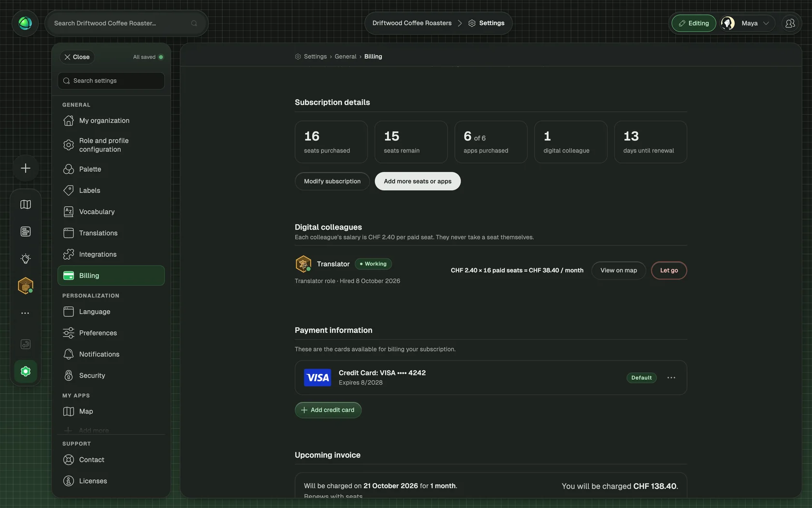Image resolution: width=812 pixels, height=508 pixels.
Task: Click Maya's profile avatar
Action: (728, 23)
